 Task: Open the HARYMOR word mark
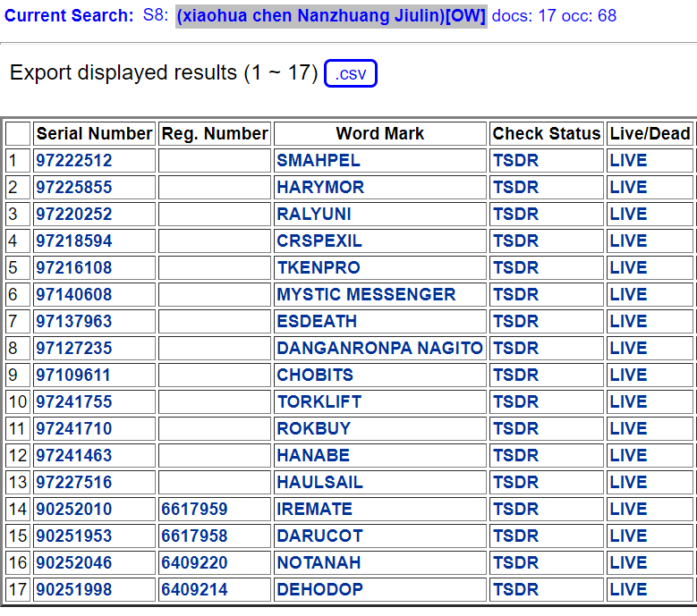click(320, 187)
